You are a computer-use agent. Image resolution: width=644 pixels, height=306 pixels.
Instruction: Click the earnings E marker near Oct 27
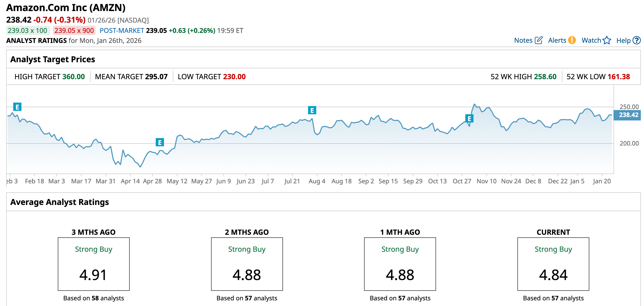click(469, 119)
